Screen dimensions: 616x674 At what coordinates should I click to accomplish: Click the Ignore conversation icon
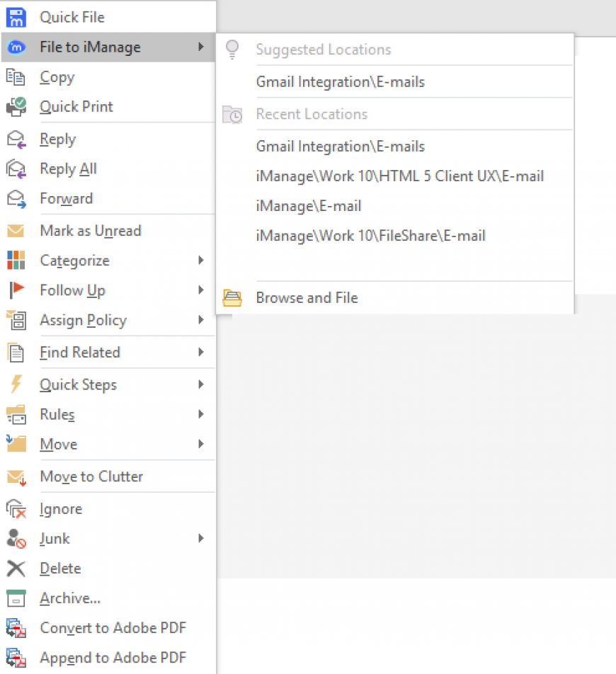coord(16,509)
